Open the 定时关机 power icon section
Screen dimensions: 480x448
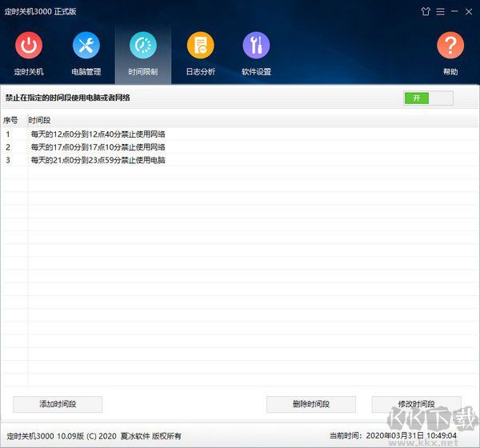(x=29, y=46)
